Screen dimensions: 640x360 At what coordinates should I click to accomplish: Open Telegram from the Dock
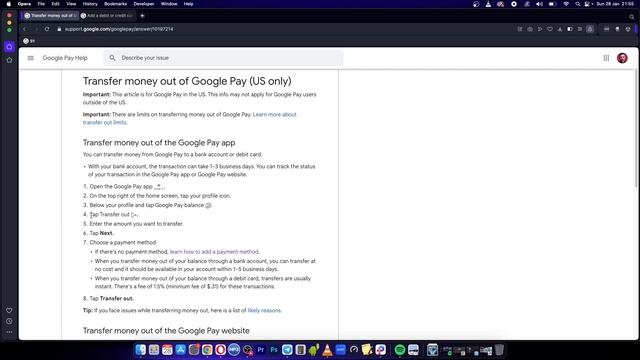click(287, 350)
